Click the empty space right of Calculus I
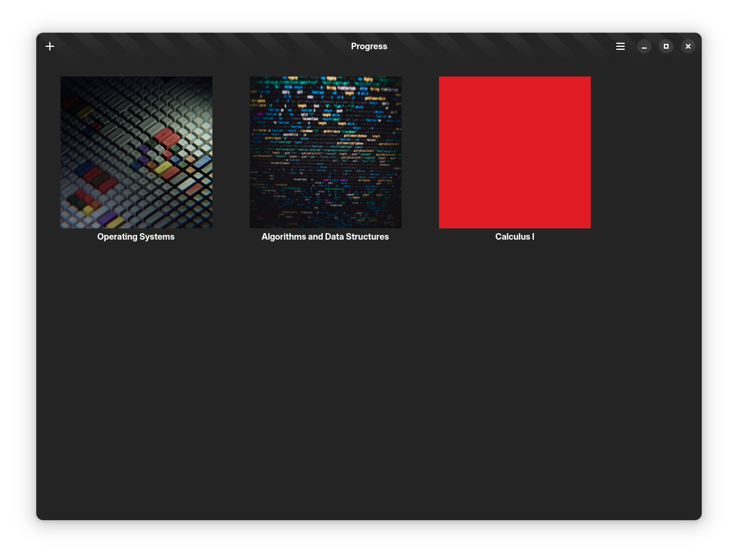 pyautogui.click(x=646, y=152)
